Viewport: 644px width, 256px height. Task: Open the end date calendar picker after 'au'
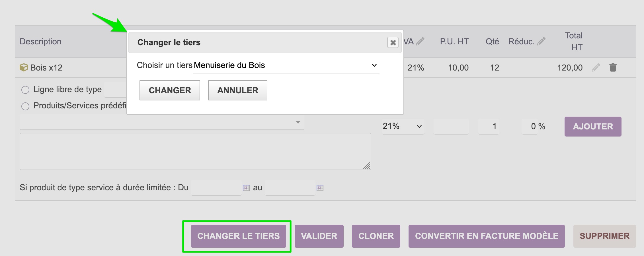click(320, 188)
